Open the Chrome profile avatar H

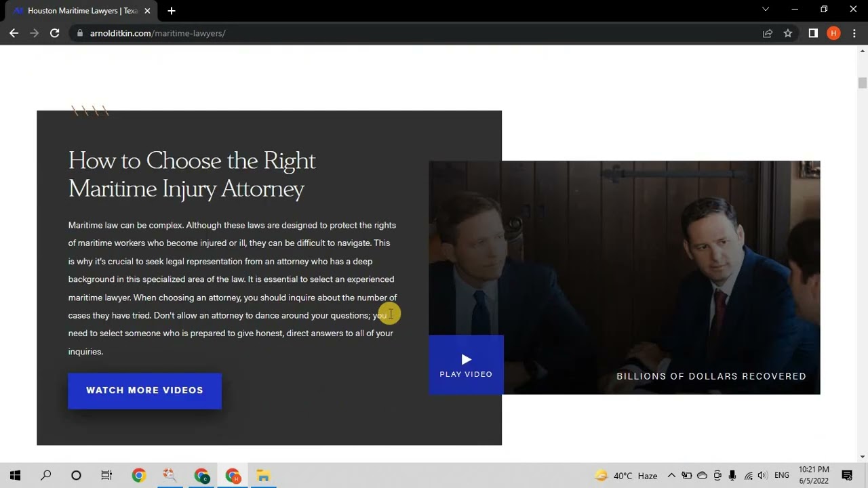point(833,33)
